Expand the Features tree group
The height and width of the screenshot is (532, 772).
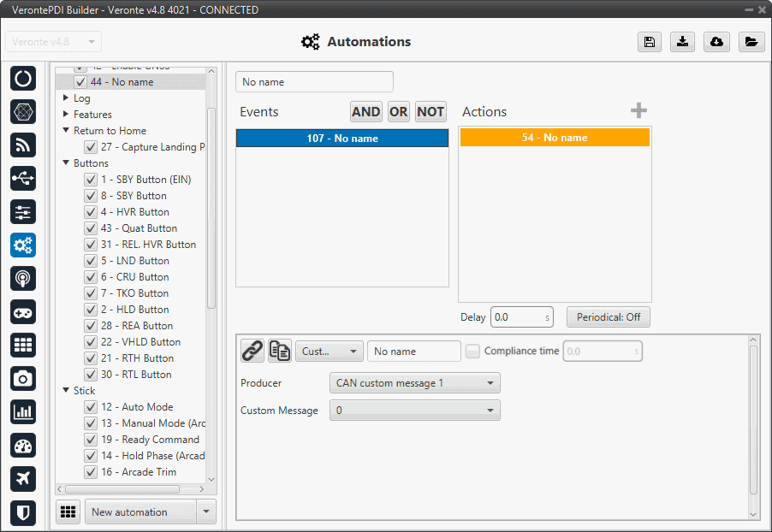click(66, 115)
